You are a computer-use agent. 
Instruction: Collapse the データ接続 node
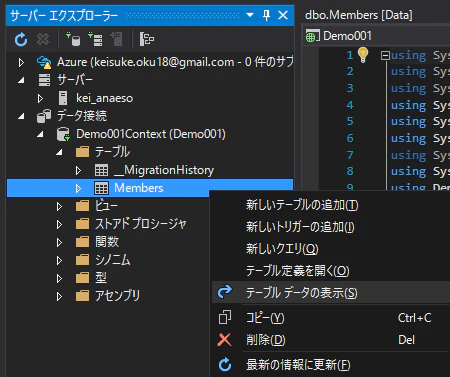pos(21,116)
